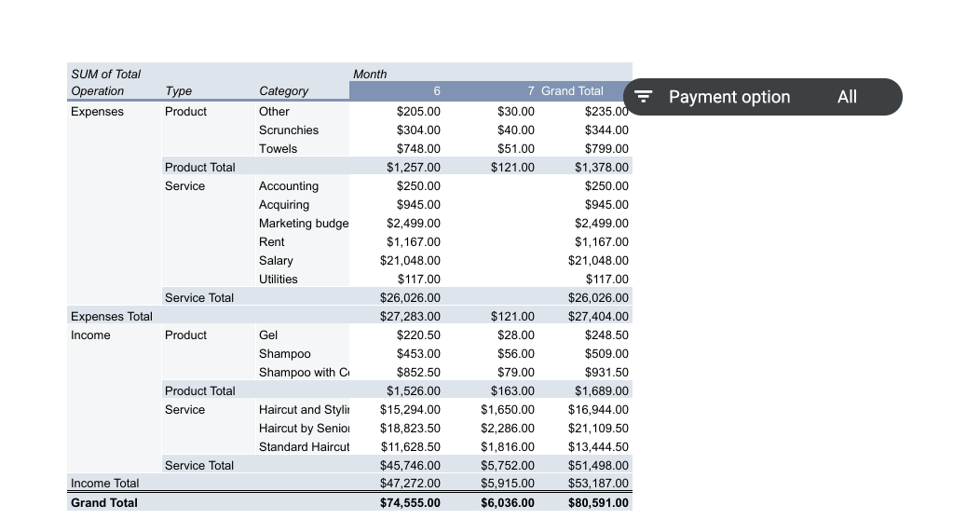Click the $18,823.50 Haircut by Senior value
The image size is (980, 519).
410,429
